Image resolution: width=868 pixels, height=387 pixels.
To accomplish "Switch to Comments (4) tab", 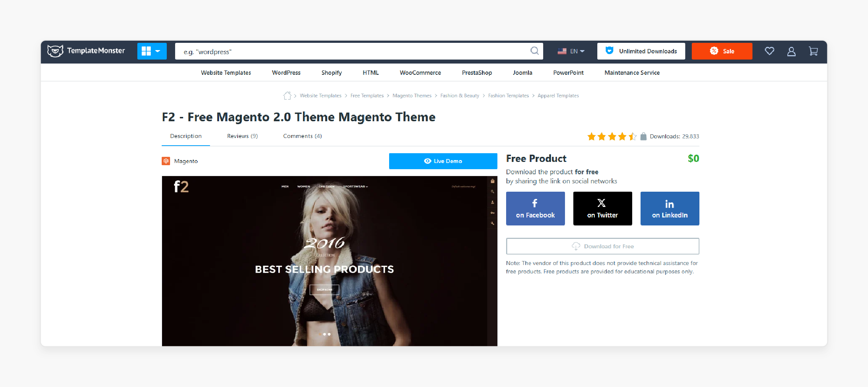I will [x=303, y=136].
